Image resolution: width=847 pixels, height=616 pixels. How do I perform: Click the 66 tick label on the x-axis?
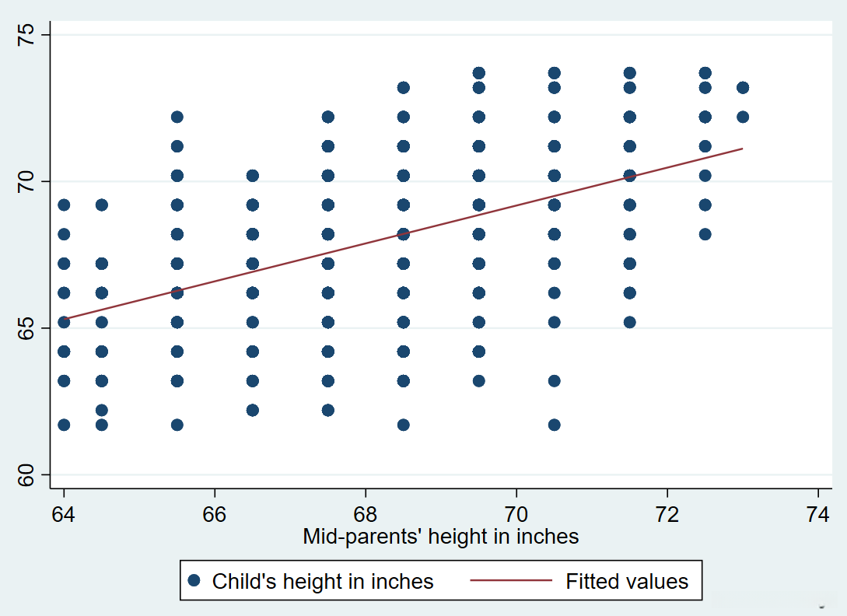coord(215,513)
